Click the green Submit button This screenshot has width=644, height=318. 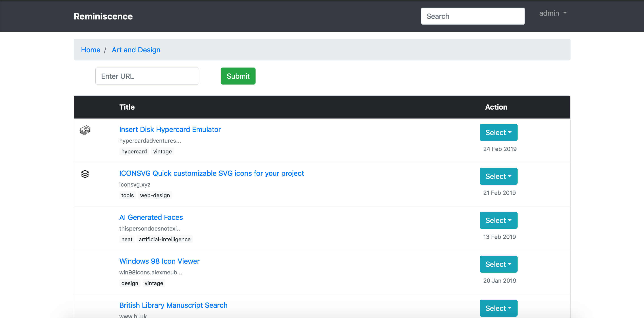point(238,76)
